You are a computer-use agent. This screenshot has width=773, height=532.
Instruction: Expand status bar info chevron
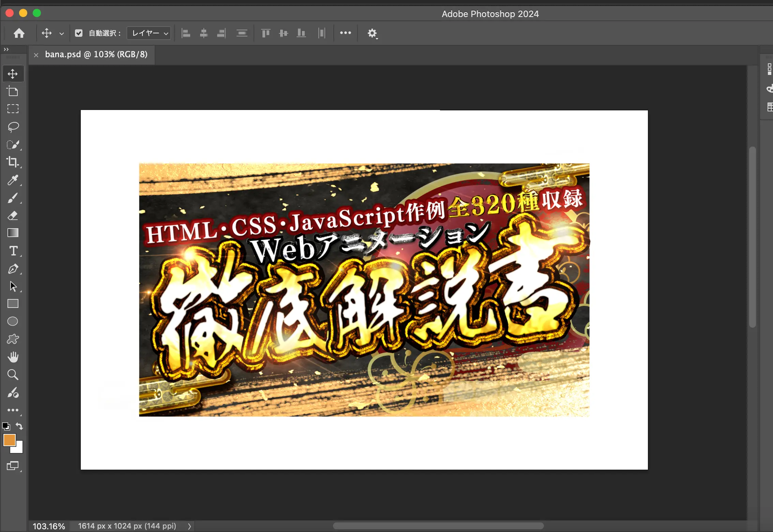click(x=190, y=526)
